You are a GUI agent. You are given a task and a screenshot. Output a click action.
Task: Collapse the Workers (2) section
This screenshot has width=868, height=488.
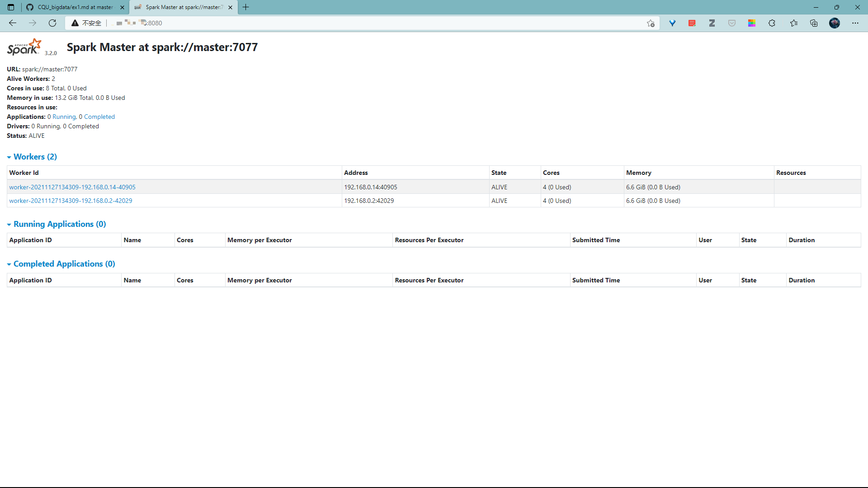[35, 157]
